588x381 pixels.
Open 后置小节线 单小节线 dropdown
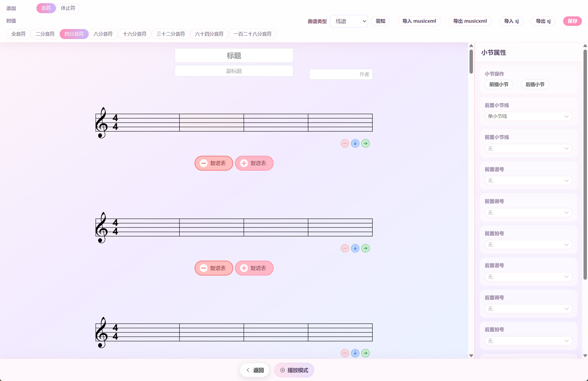(528, 116)
